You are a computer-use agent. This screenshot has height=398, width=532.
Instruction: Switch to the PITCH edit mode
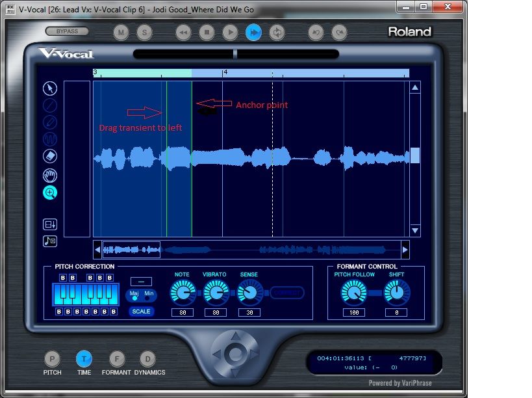[x=52, y=358]
